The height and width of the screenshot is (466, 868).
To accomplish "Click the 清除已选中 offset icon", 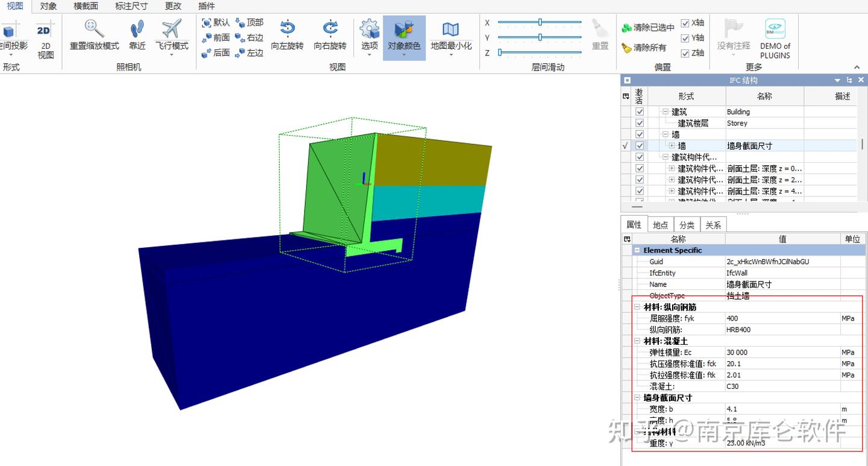I will coord(627,28).
